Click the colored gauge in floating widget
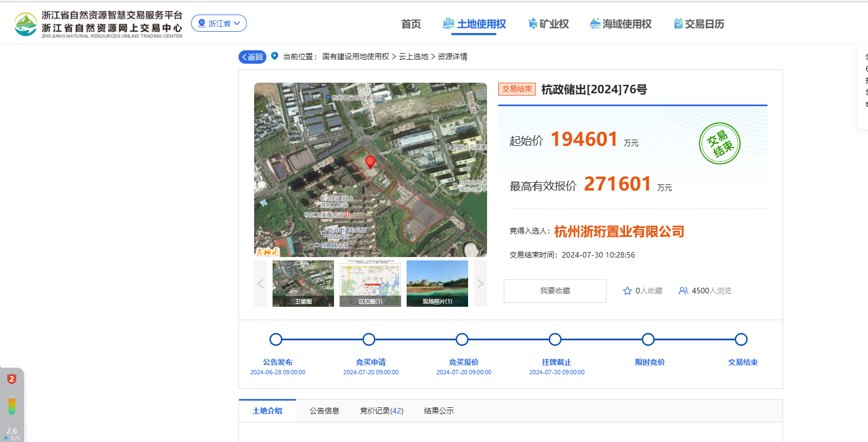This screenshot has height=442, width=868. [12, 406]
